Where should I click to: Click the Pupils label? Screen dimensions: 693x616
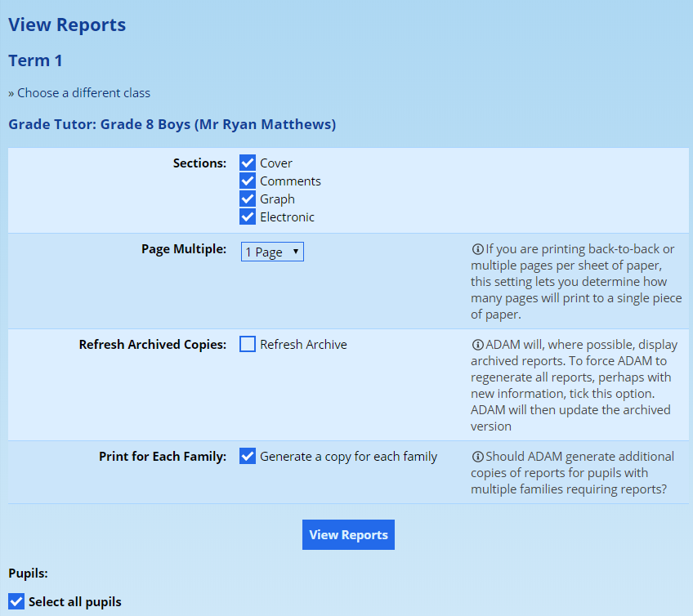point(29,574)
